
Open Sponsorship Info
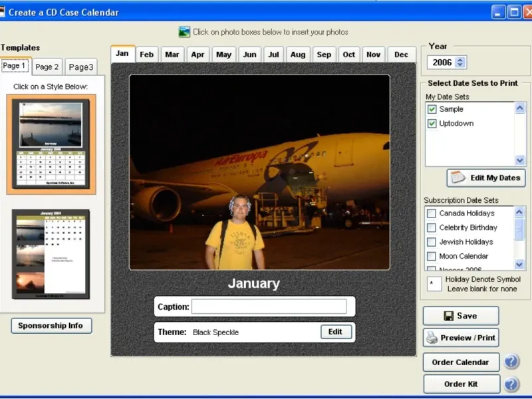pos(51,326)
